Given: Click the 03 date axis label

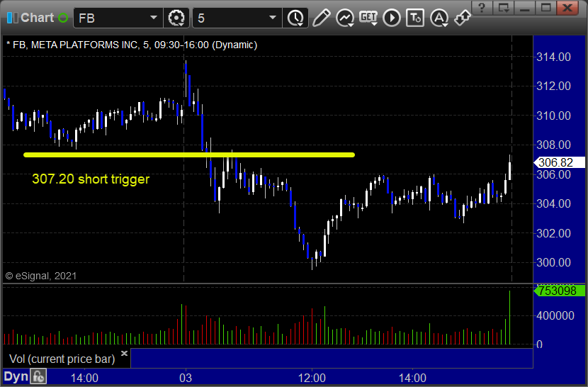Looking at the screenshot, I should [x=185, y=378].
